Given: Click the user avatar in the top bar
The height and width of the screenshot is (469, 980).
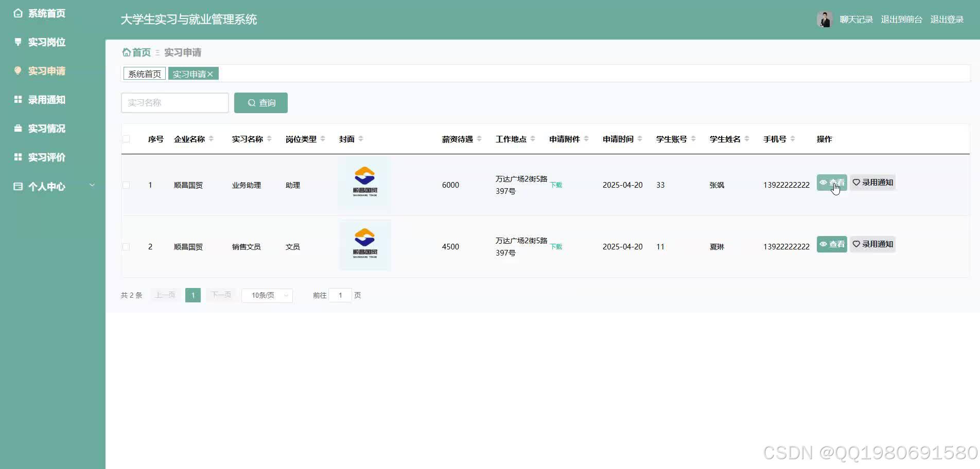Looking at the screenshot, I should pos(824,19).
